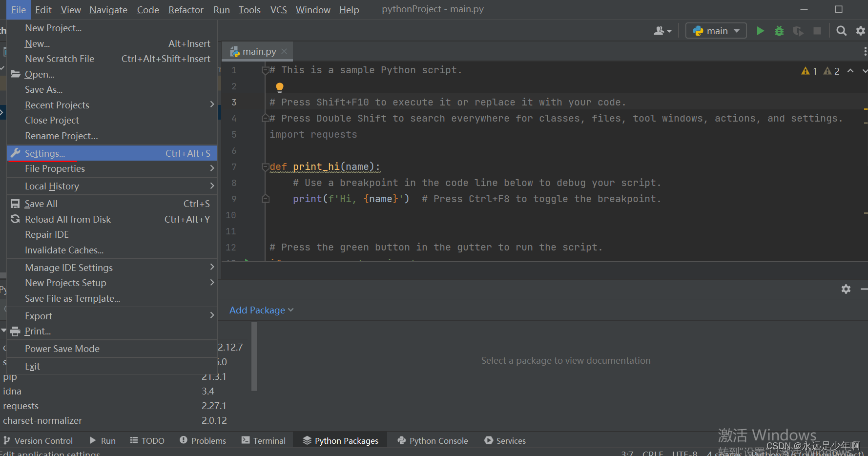Open Search Everywhere magnifier icon
Image resolution: width=868 pixels, height=456 pixels.
841,31
